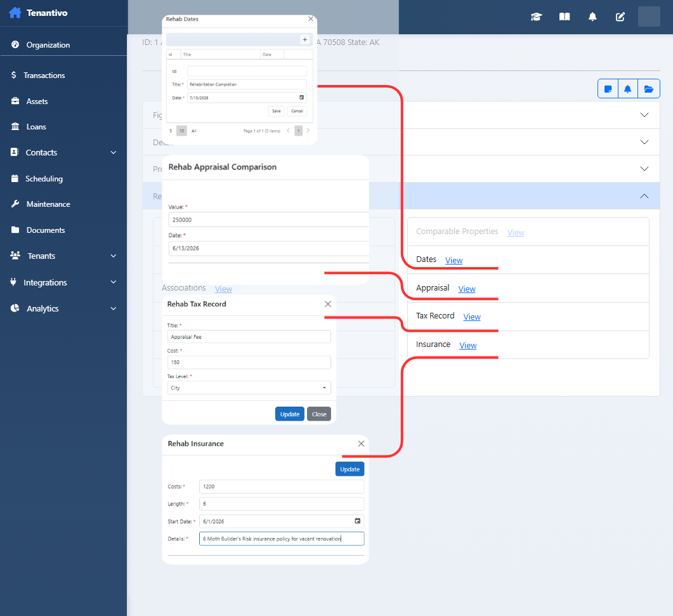This screenshot has width=673, height=616.
Task: Select page size All in Rehab Dates
Action: [x=194, y=131]
